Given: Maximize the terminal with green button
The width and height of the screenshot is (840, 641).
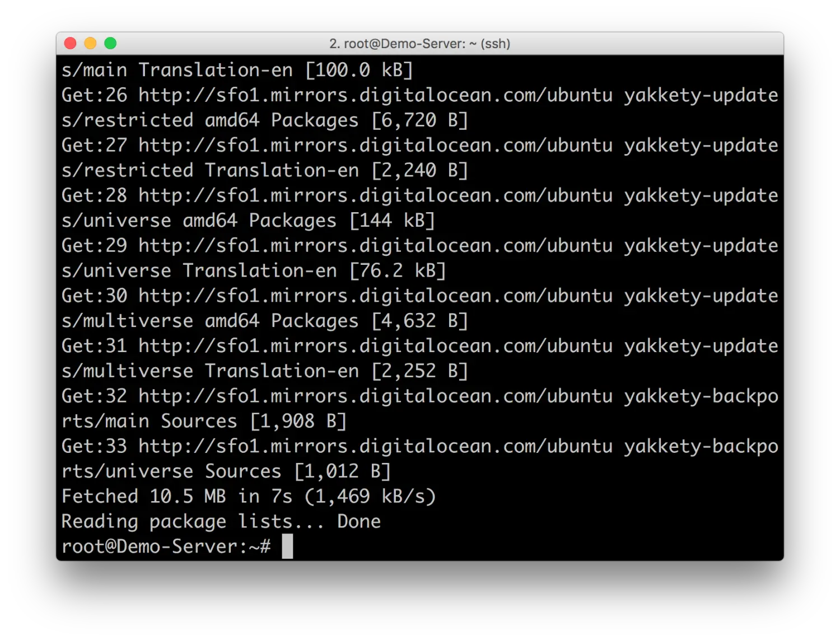Looking at the screenshot, I should pos(110,43).
